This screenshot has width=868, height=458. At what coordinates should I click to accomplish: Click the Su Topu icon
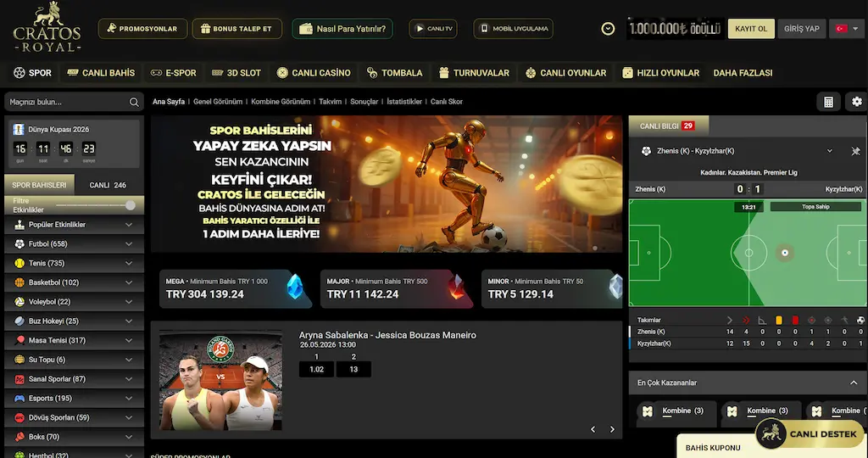[x=19, y=360]
